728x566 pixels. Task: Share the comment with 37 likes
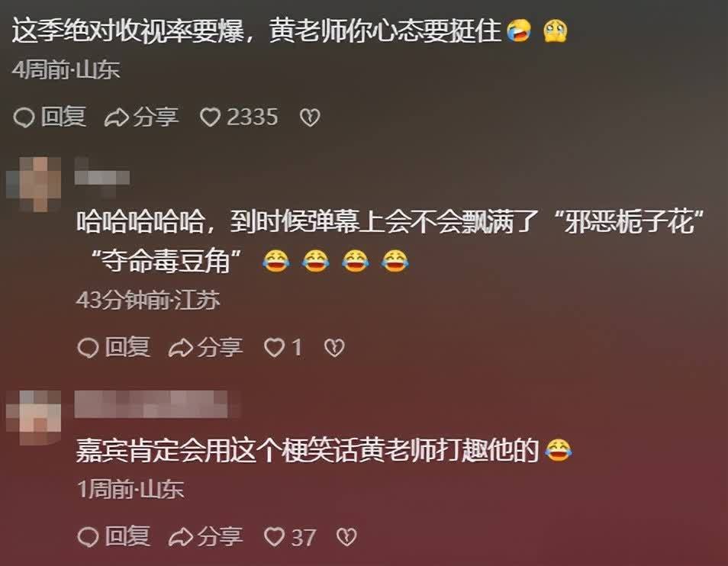(205, 537)
